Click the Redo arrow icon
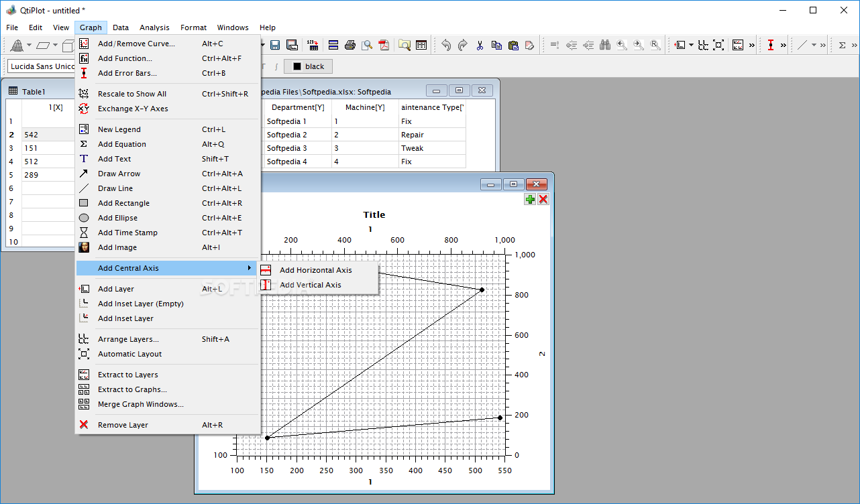860x504 pixels. [x=463, y=45]
